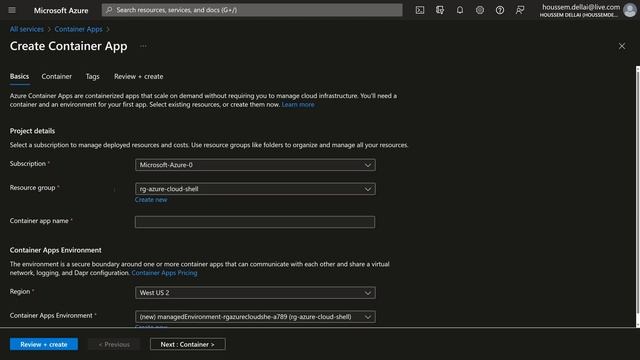Open the help question mark icon

click(x=500, y=10)
